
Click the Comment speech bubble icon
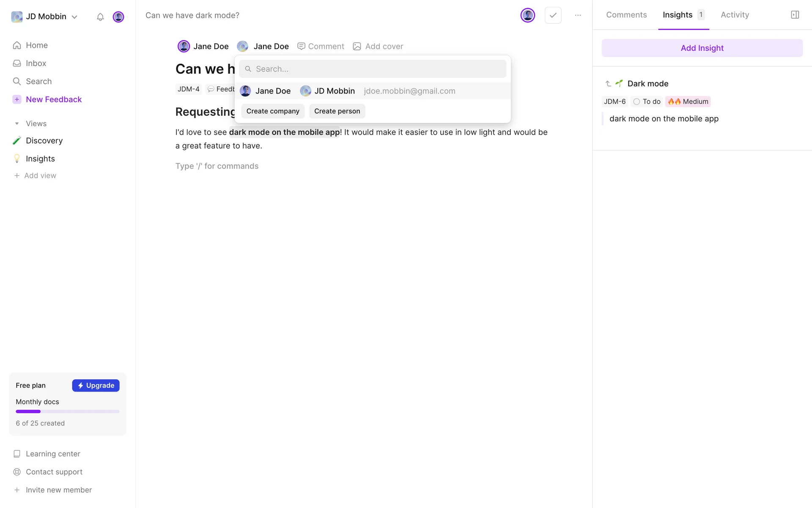[x=301, y=47]
